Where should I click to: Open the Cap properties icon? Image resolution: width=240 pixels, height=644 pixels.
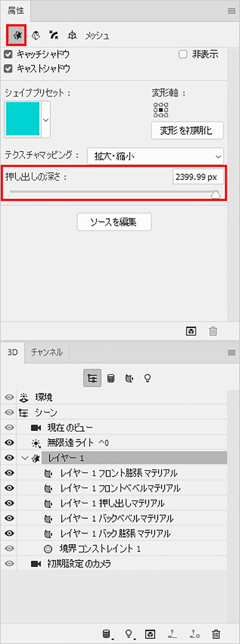coord(54,35)
